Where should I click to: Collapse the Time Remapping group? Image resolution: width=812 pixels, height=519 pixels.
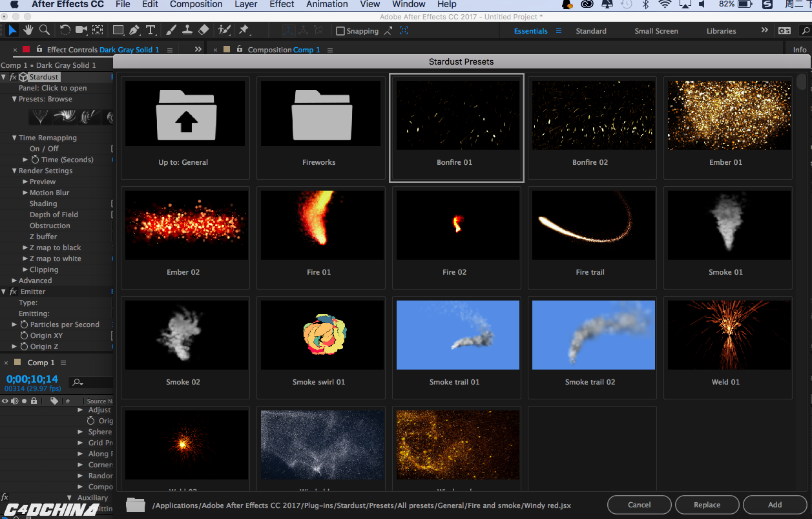[14, 138]
